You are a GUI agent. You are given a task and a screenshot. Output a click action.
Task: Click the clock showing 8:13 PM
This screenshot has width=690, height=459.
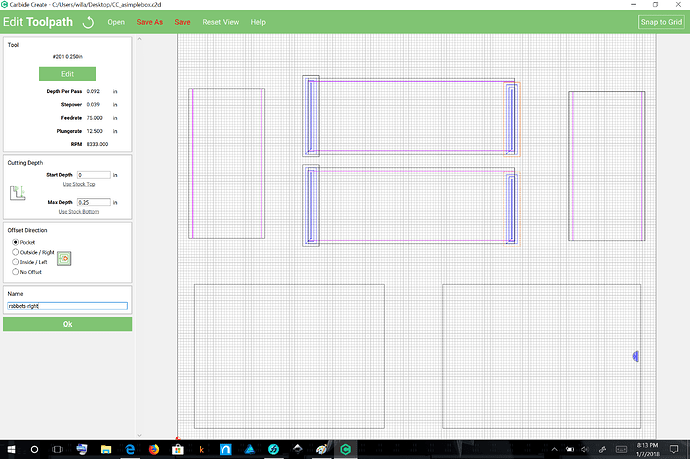(647, 445)
